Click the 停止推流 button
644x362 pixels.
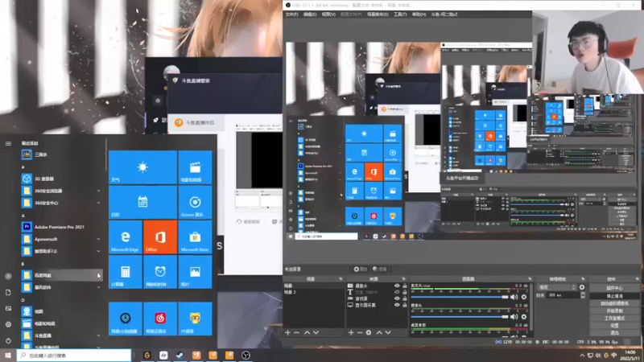[x=614, y=295]
